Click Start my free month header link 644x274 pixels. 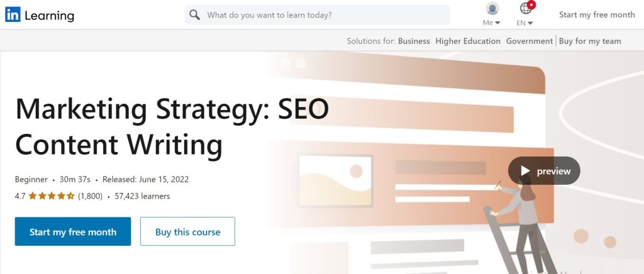pyautogui.click(x=597, y=15)
